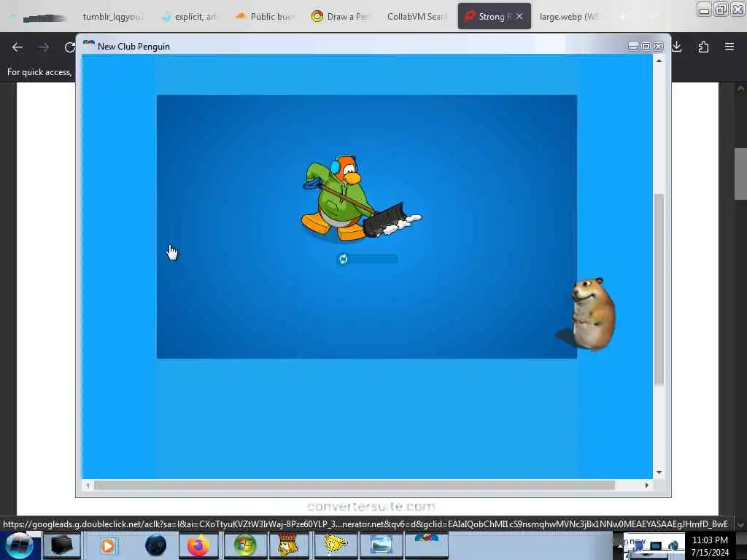
Task: Minimize the New Club Penguin window
Action: click(633, 46)
